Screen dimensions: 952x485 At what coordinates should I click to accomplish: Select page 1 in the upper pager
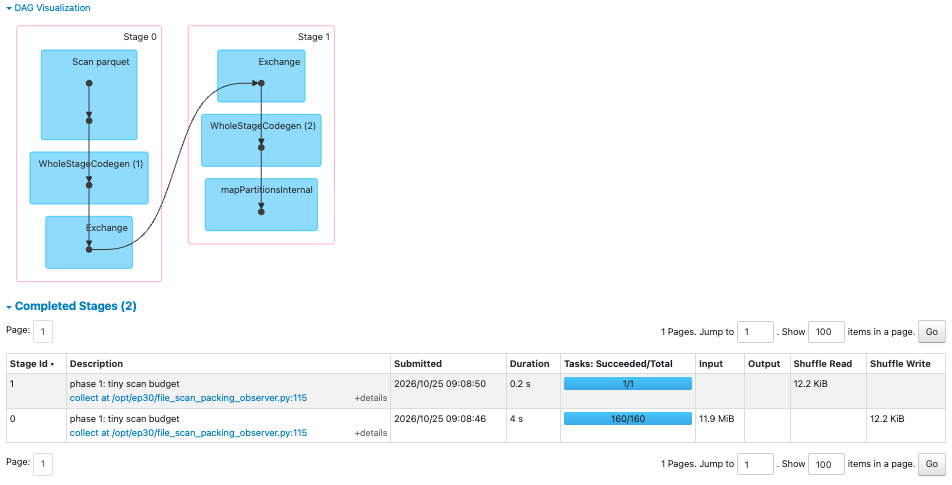click(43, 332)
